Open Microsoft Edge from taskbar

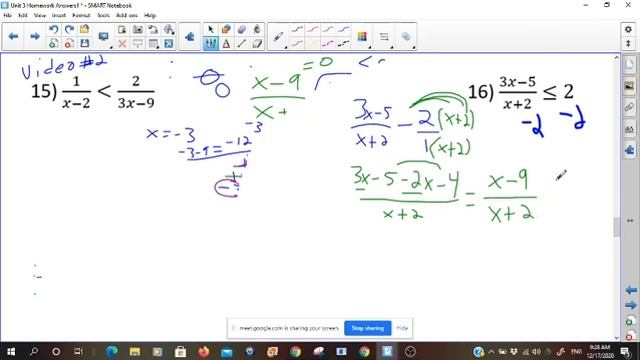111,351
